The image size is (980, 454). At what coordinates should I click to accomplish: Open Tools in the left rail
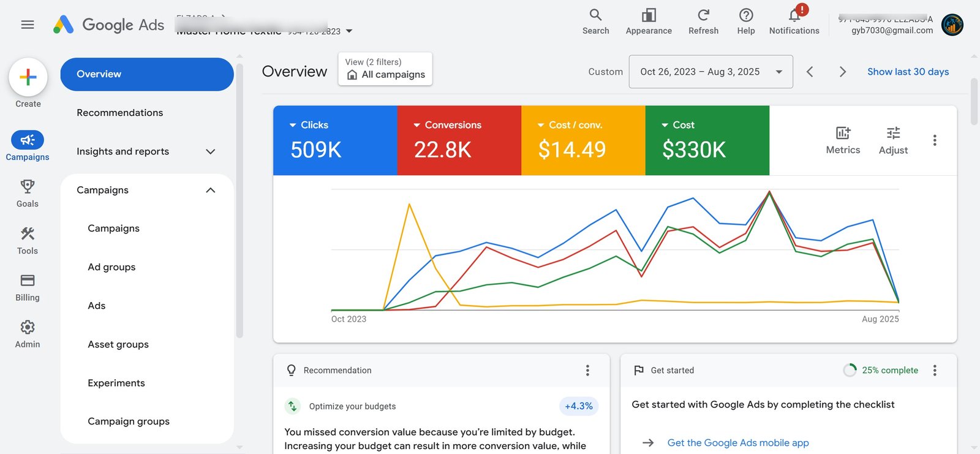tap(28, 240)
